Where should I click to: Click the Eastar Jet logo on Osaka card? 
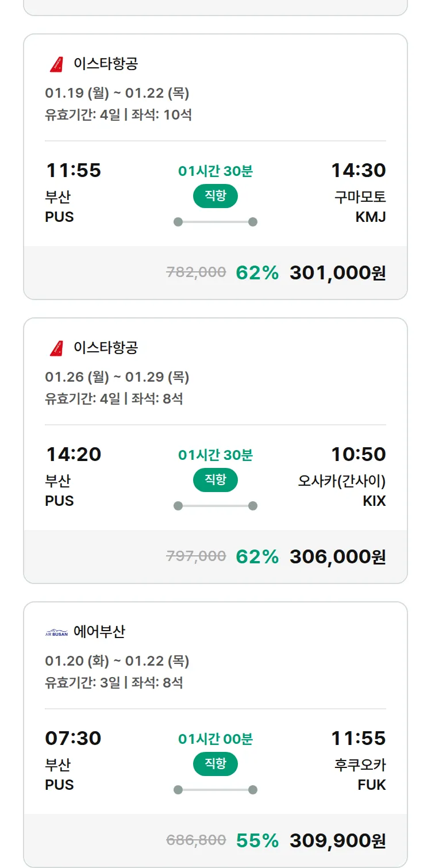click(x=56, y=348)
